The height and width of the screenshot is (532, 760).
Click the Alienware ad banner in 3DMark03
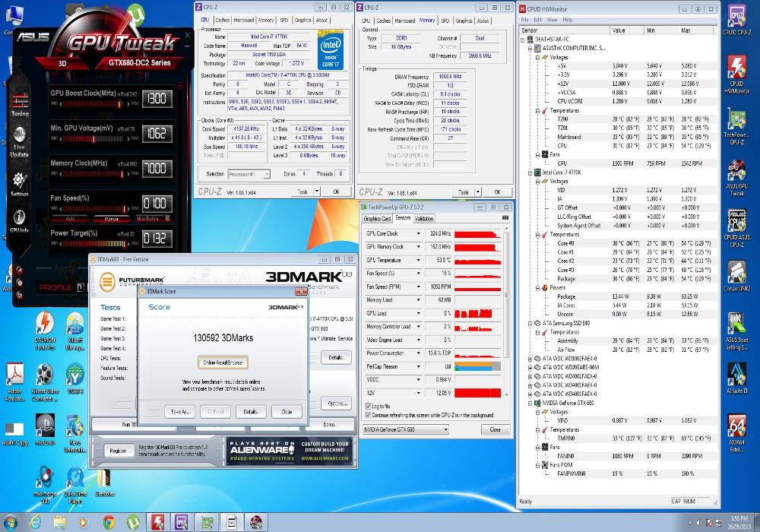click(290, 451)
